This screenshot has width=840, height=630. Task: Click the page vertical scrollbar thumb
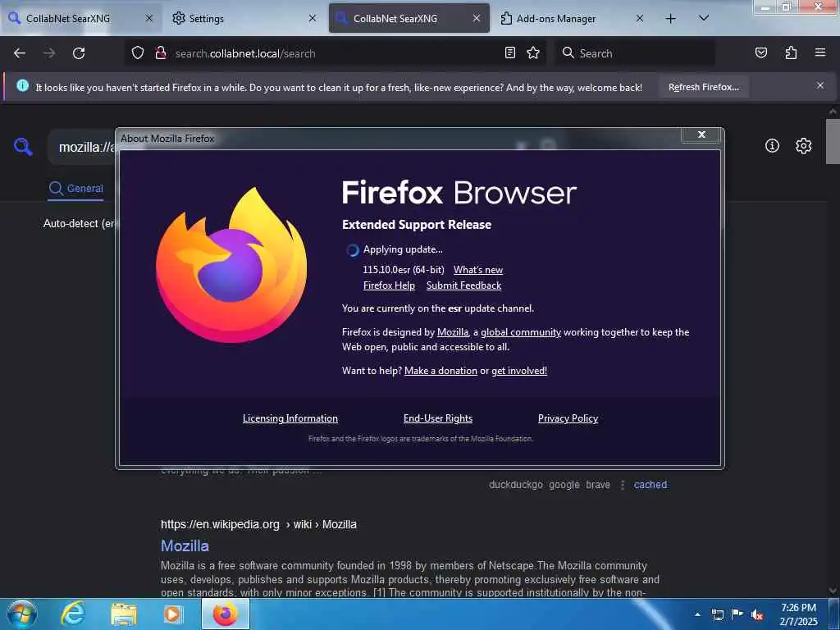pos(833,141)
